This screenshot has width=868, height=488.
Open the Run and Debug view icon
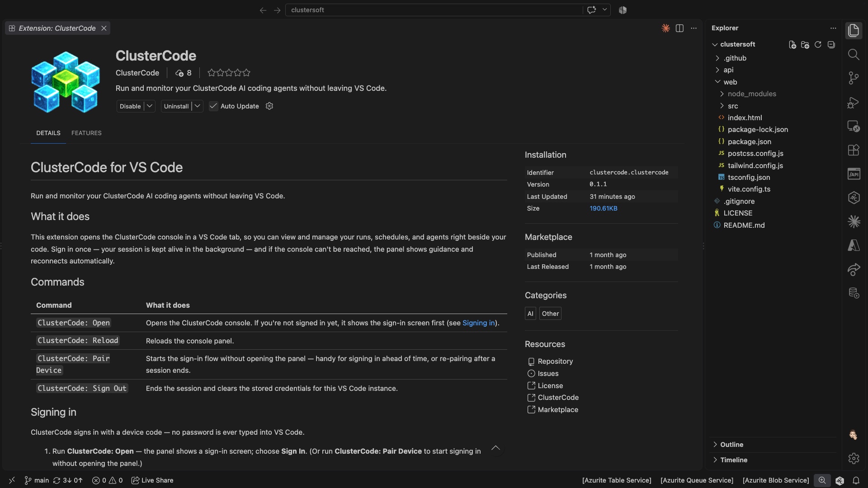(854, 102)
